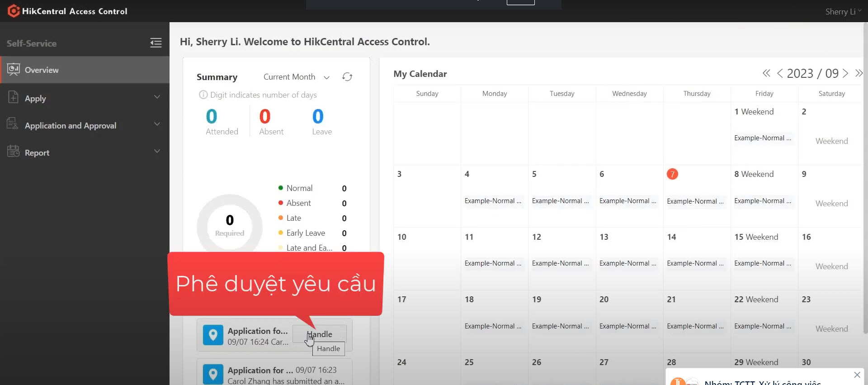
Task: Click the page vertical scrollbar
Action: point(865,181)
